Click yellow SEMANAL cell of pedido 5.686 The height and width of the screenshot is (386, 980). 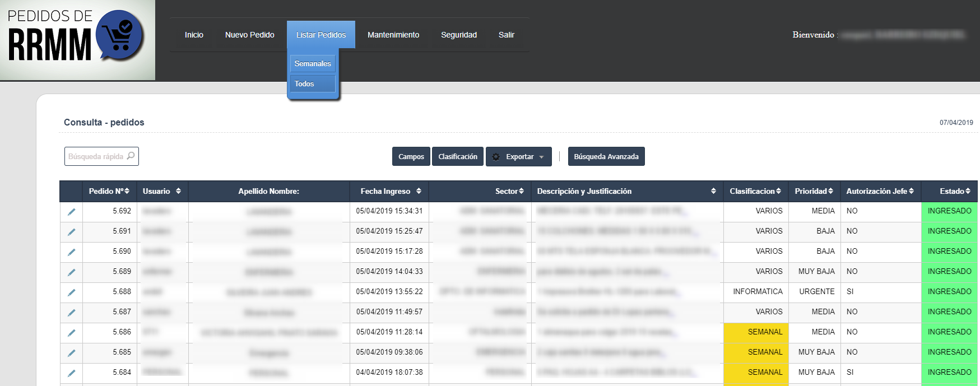pos(756,332)
